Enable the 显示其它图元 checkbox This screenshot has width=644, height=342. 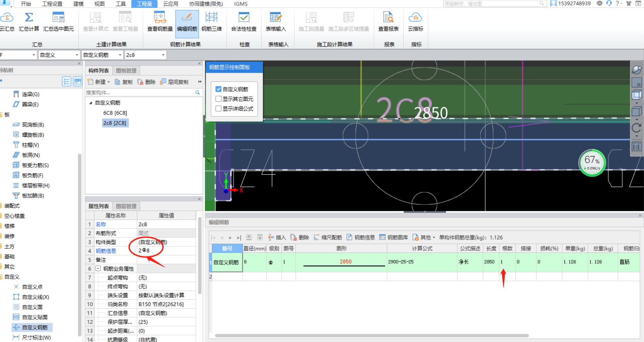click(219, 99)
